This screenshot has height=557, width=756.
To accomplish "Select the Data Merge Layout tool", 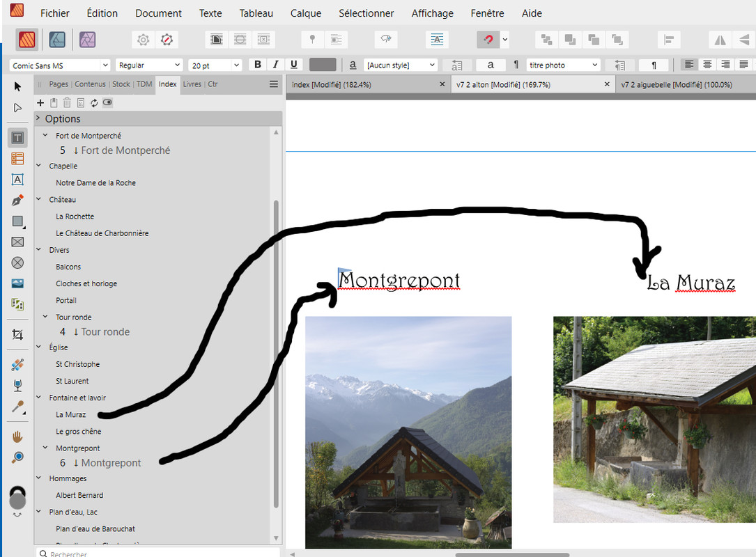I will [17, 304].
